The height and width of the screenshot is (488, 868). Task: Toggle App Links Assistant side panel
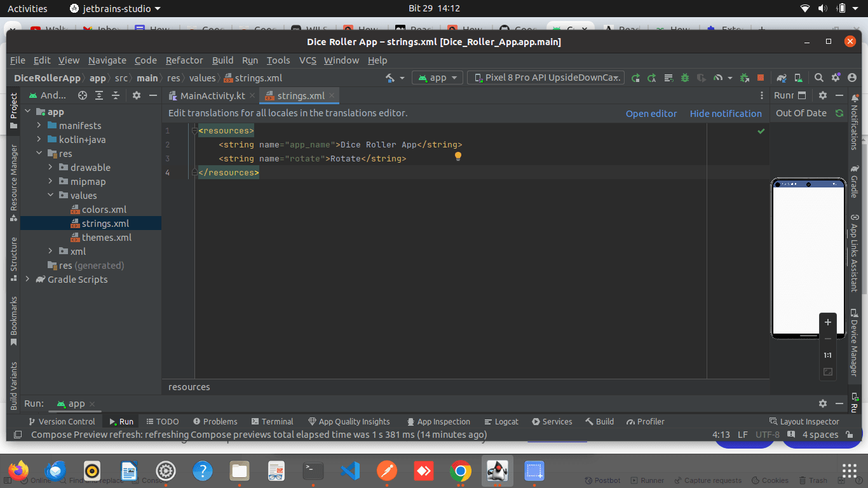click(x=854, y=253)
